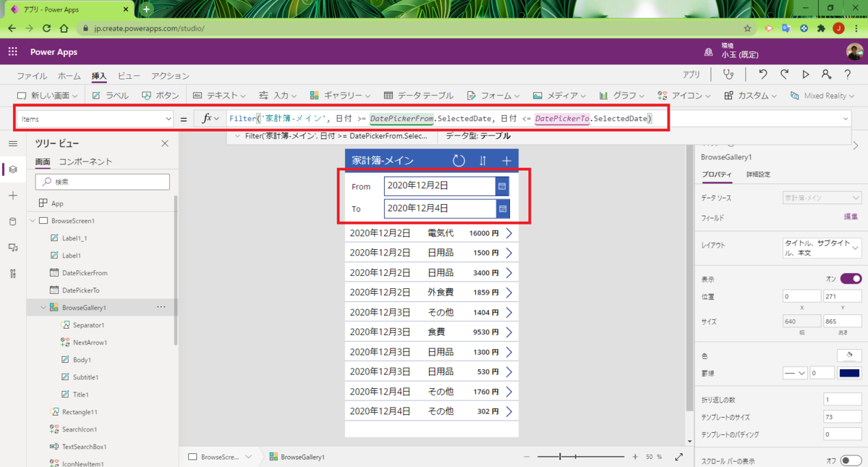Click arrow on the 食費 9530 円 row
Viewport: 868px width, 467px height.
coord(509,332)
